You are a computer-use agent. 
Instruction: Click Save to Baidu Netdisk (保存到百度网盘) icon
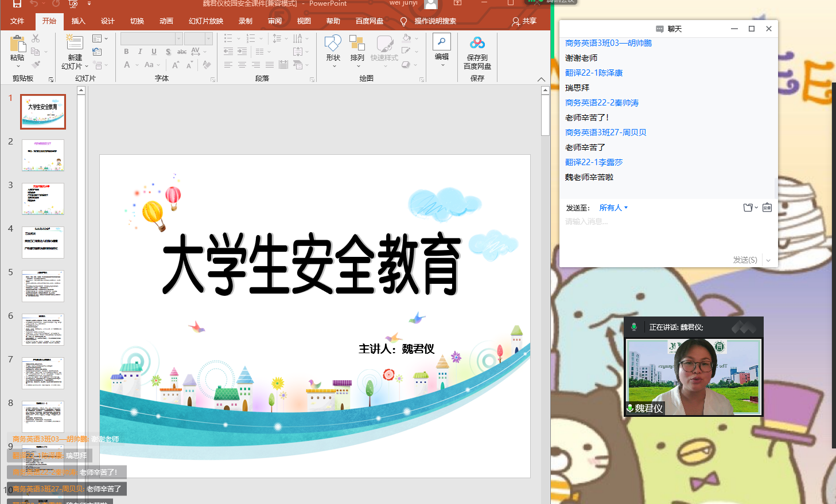tap(477, 43)
